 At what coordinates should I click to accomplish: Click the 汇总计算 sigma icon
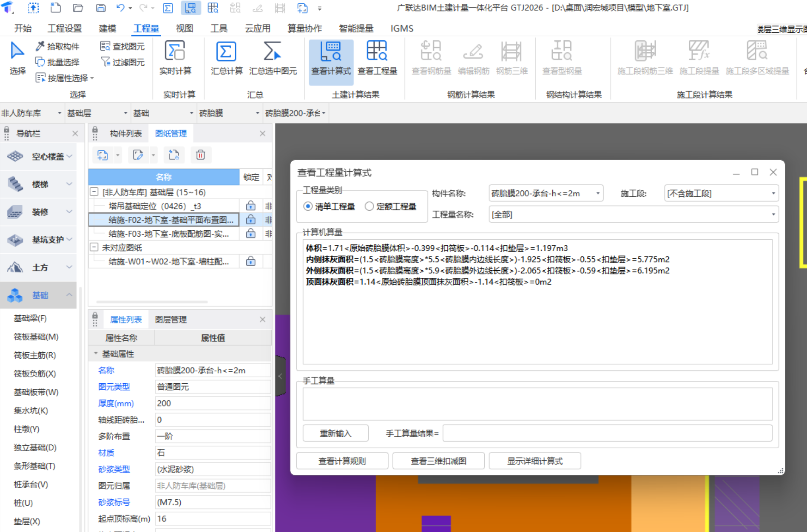(x=226, y=52)
